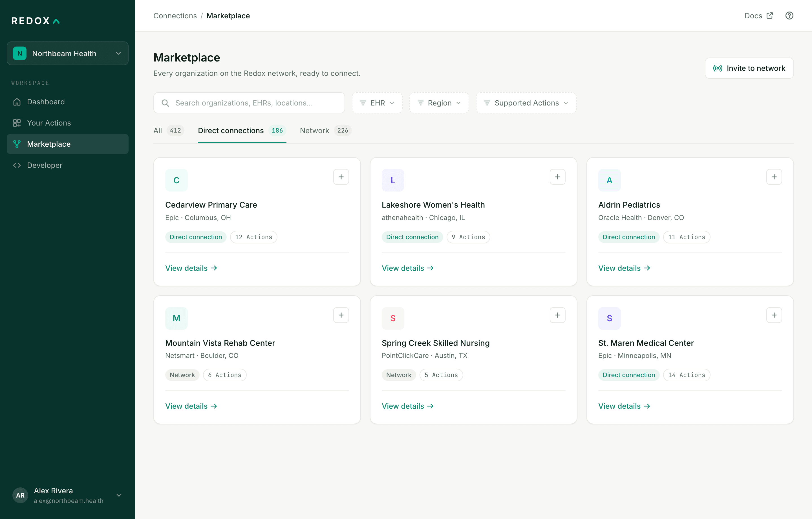
Task: Click the Mountain Vista Rehab Center title
Action: 220,343
